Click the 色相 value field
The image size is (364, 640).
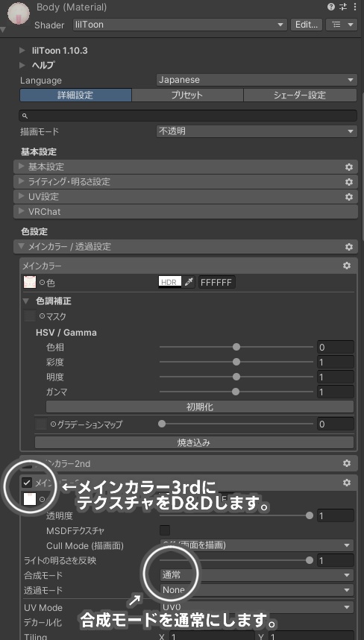coord(335,347)
